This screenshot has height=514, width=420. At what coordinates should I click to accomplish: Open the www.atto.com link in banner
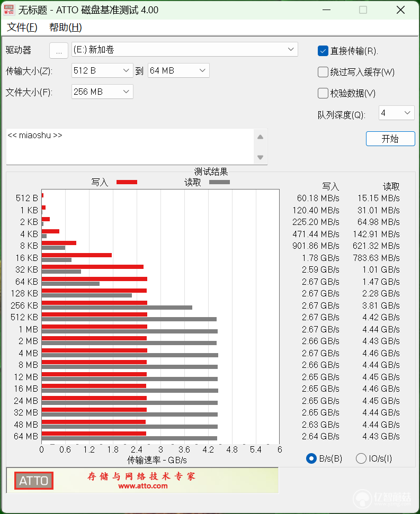tap(143, 486)
